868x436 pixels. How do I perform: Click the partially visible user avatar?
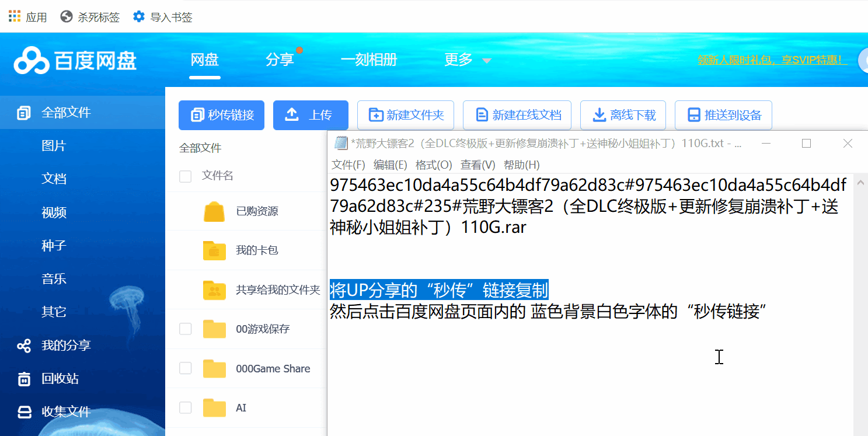click(863, 61)
